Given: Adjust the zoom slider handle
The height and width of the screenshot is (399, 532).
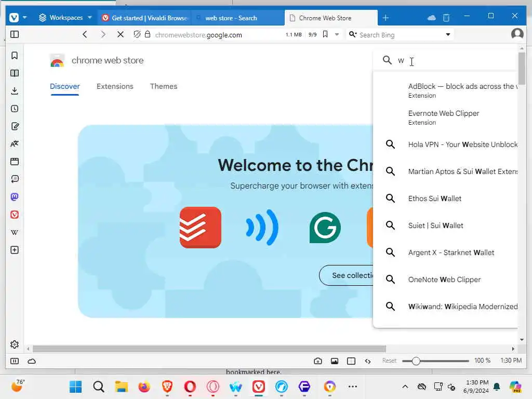Looking at the screenshot, I should 416,361.
